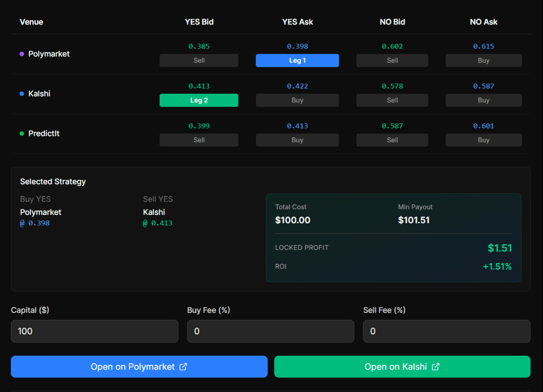543x392 pixels.
Task: Open on Kalshi
Action: point(403,367)
